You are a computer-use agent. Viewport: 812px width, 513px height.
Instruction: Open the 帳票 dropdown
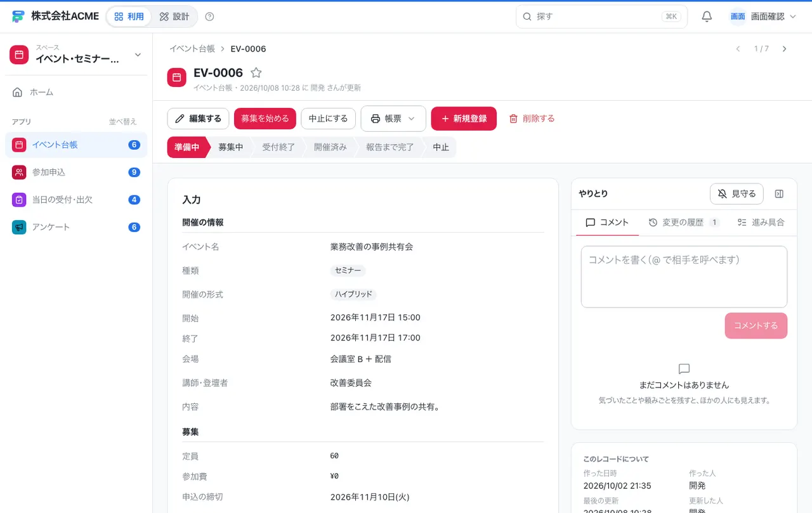pos(393,119)
